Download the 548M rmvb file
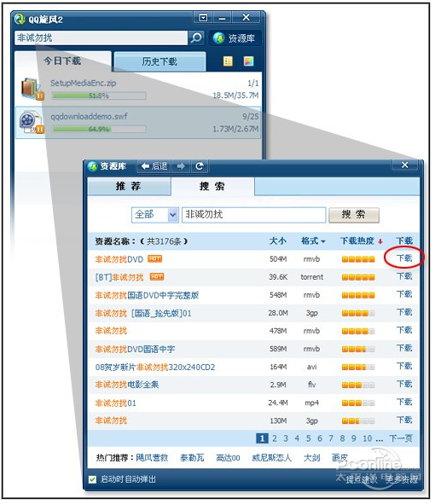The width and height of the screenshot is (435, 504). coord(404,294)
